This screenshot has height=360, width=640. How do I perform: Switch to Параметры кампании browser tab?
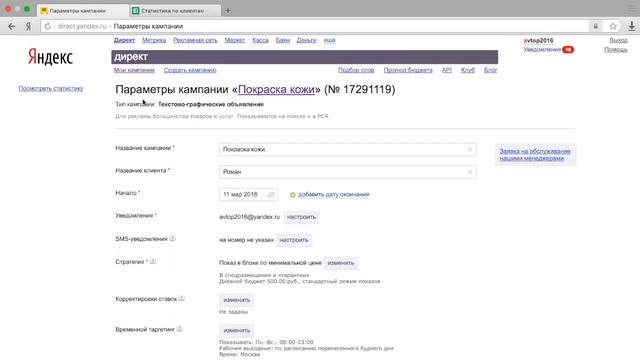(x=82, y=11)
